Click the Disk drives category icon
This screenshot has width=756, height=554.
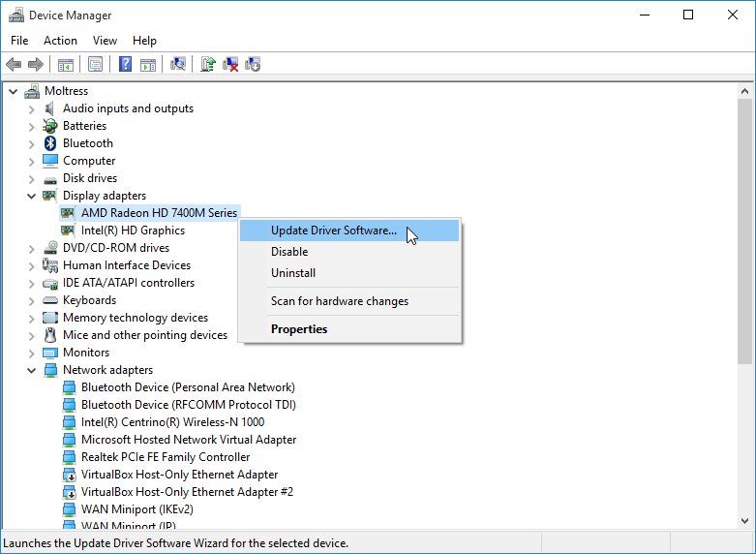click(x=50, y=180)
